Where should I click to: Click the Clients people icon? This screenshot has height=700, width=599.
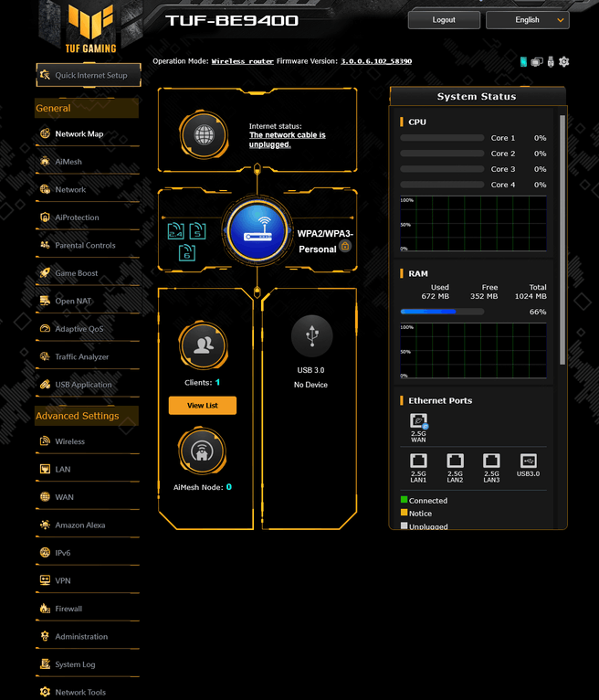[204, 345]
